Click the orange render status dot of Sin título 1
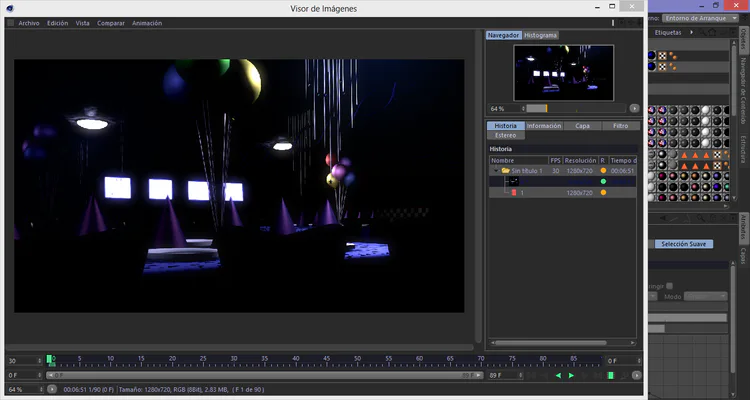The height and width of the screenshot is (400, 750). tap(603, 171)
